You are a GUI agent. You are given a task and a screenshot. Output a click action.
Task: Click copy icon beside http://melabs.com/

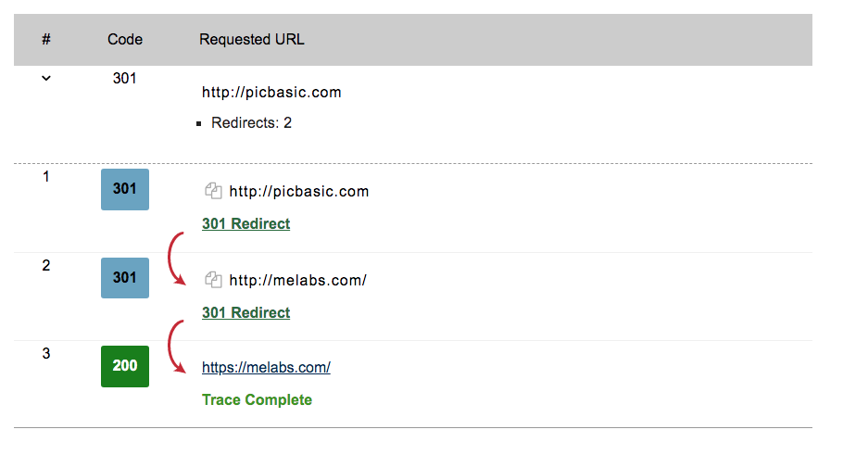tap(213, 279)
